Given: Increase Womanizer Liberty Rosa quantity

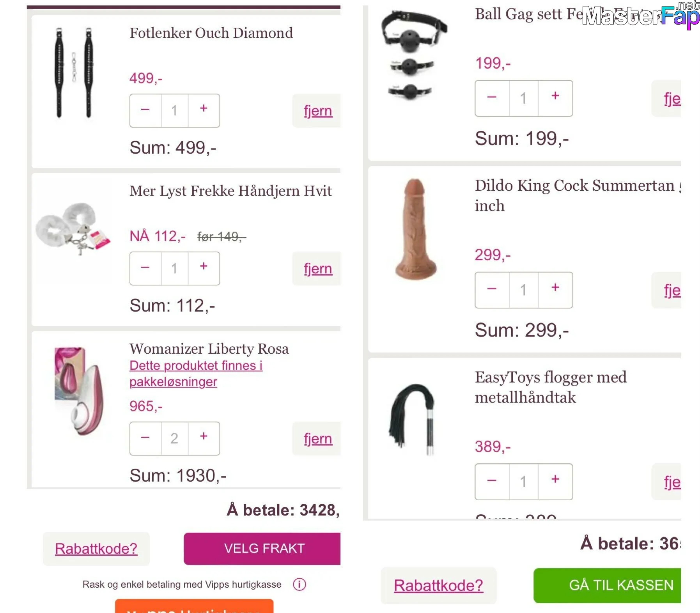Looking at the screenshot, I should (x=204, y=438).
